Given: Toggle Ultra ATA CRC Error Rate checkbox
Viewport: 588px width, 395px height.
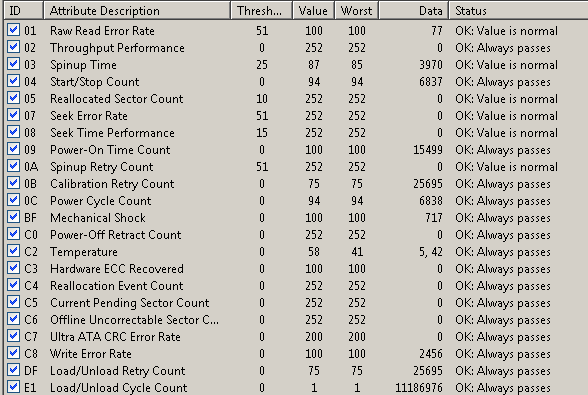Looking at the screenshot, I should [14, 336].
